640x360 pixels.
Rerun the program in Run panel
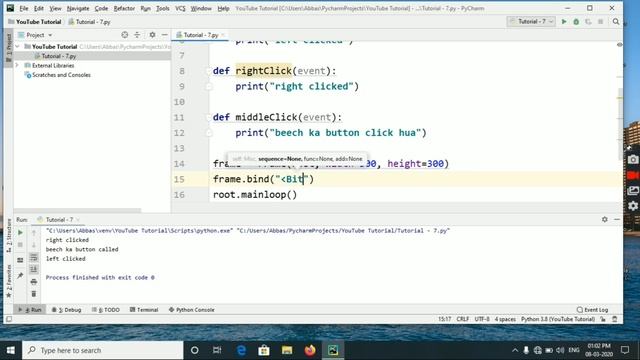20,232
